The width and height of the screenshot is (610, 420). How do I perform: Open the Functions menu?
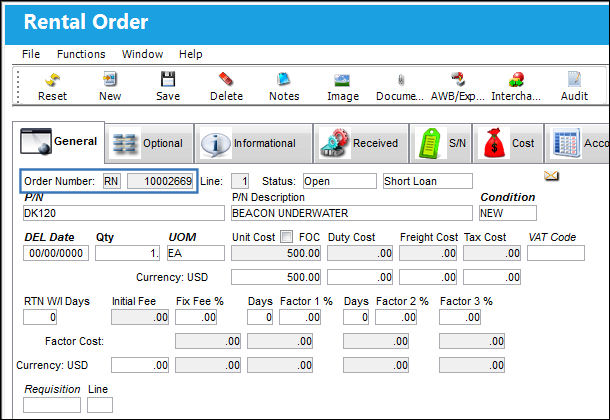[x=81, y=54]
